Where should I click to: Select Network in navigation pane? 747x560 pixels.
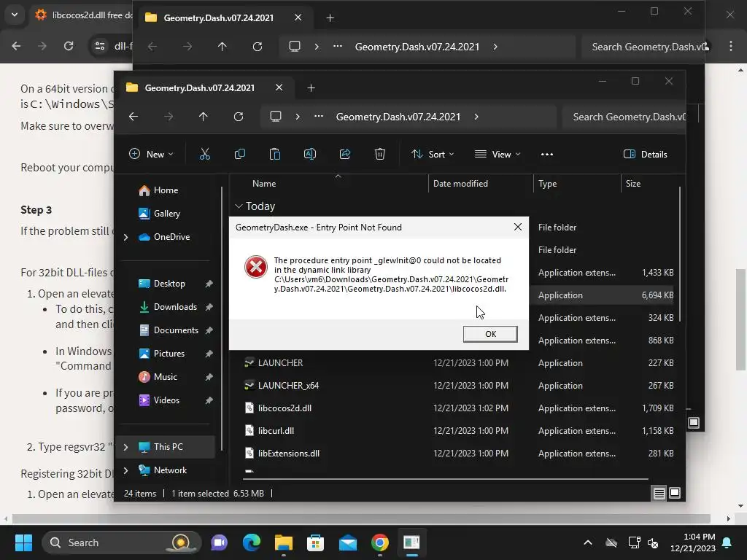(170, 470)
